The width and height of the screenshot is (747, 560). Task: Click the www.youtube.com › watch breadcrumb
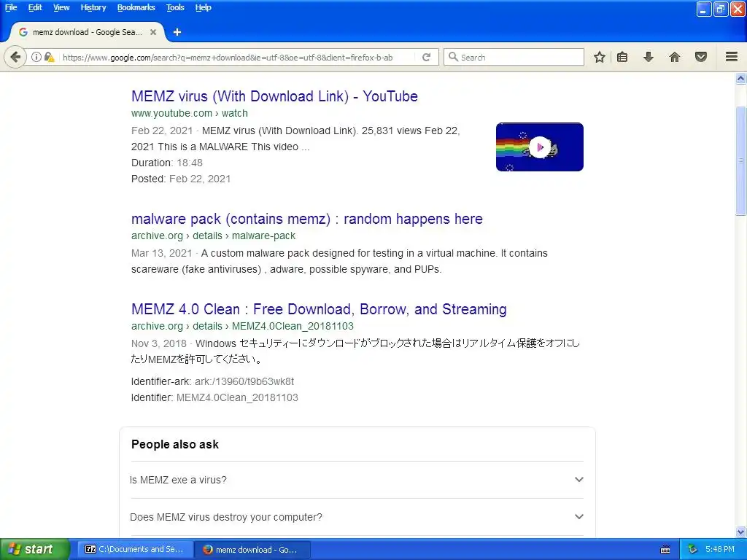pyautogui.click(x=190, y=113)
